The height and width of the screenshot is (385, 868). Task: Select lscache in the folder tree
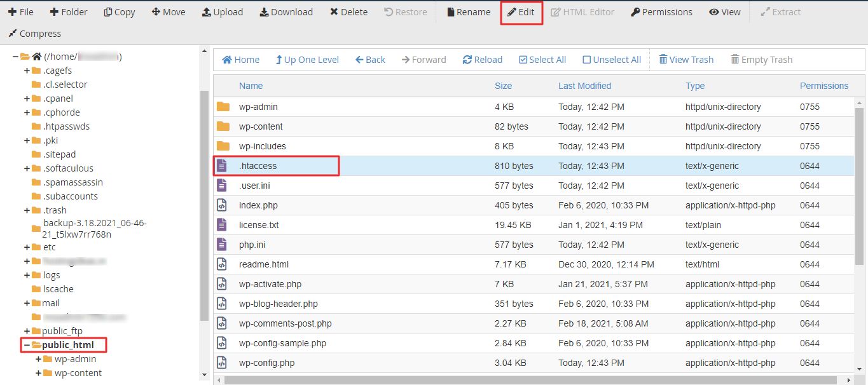(58, 289)
